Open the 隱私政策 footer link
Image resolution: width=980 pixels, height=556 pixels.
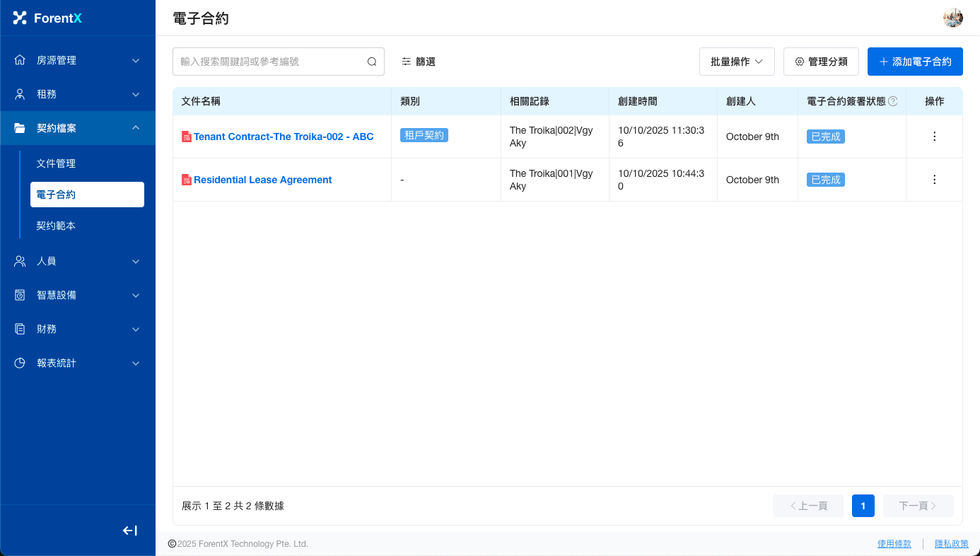[952, 544]
